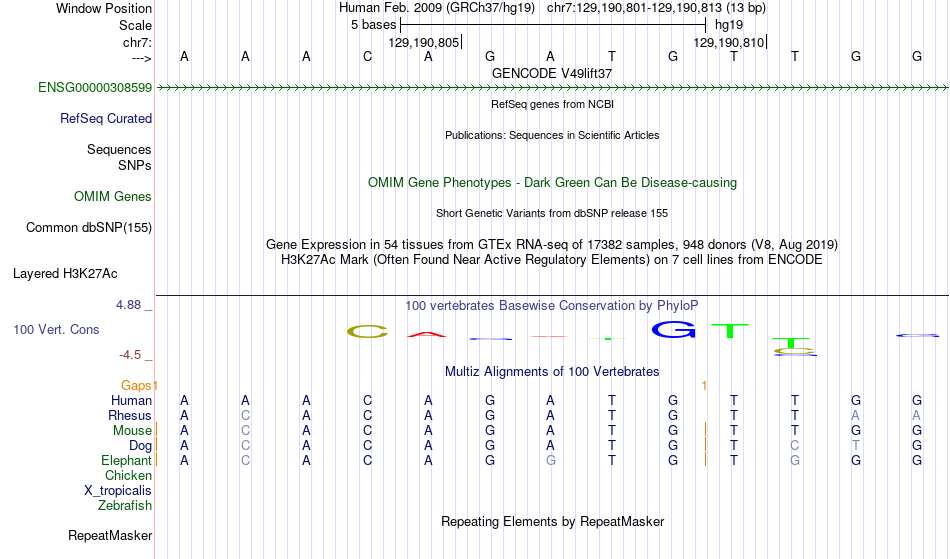This screenshot has height=559, width=950.
Task: Click the H3K27Ac Mark ENCODE track title
Action: pyautogui.click(x=552, y=260)
